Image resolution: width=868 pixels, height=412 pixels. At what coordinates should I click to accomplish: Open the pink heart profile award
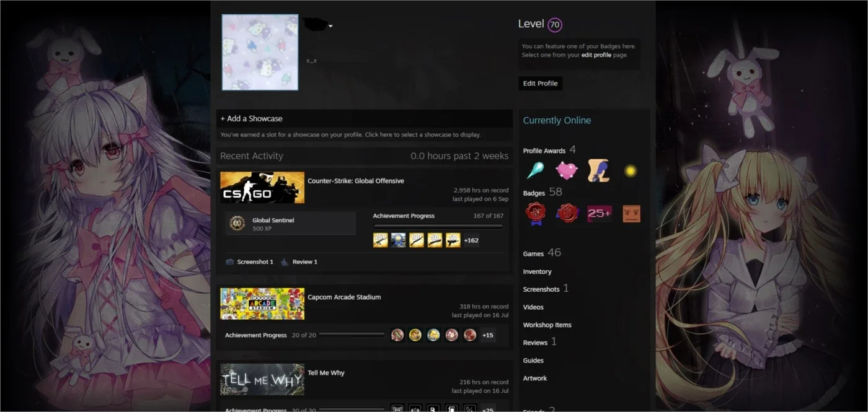pyautogui.click(x=566, y=170)
